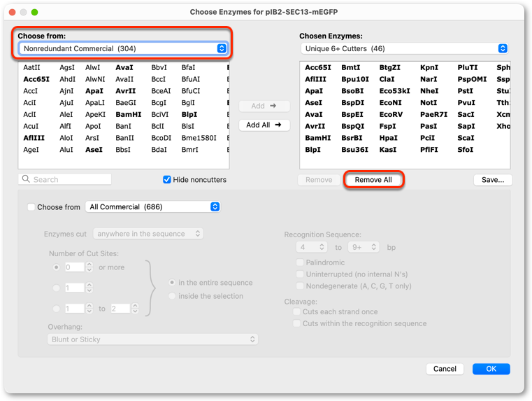The image size is (532, 401).
Task: Click the upper limit '2' cut sites field
Action: tap(120, 309)
